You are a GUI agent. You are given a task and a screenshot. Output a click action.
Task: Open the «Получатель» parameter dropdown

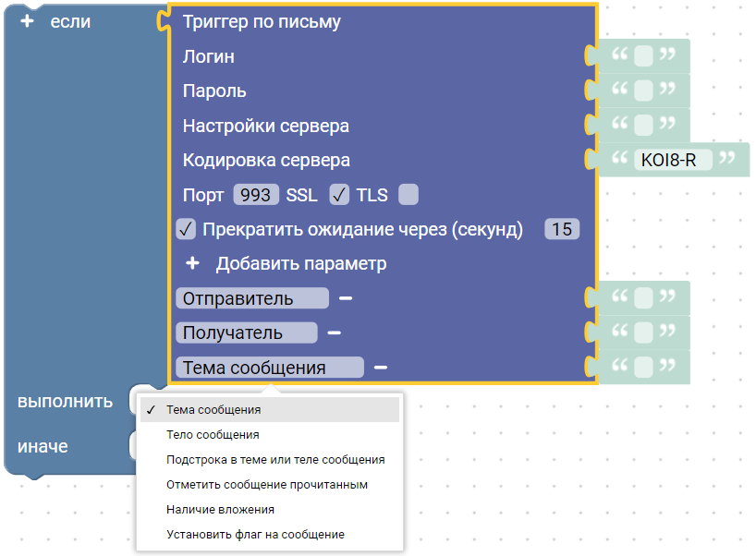pos(246,332)
